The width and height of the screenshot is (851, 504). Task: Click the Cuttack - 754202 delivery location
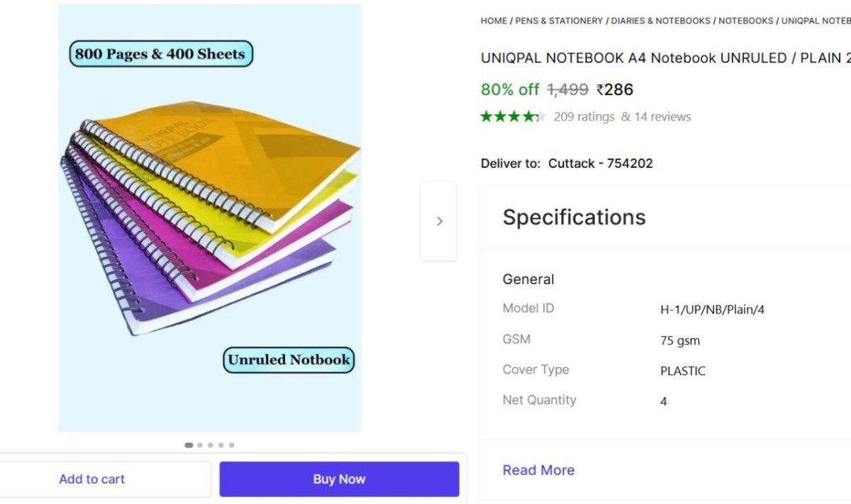pos(600,163)
